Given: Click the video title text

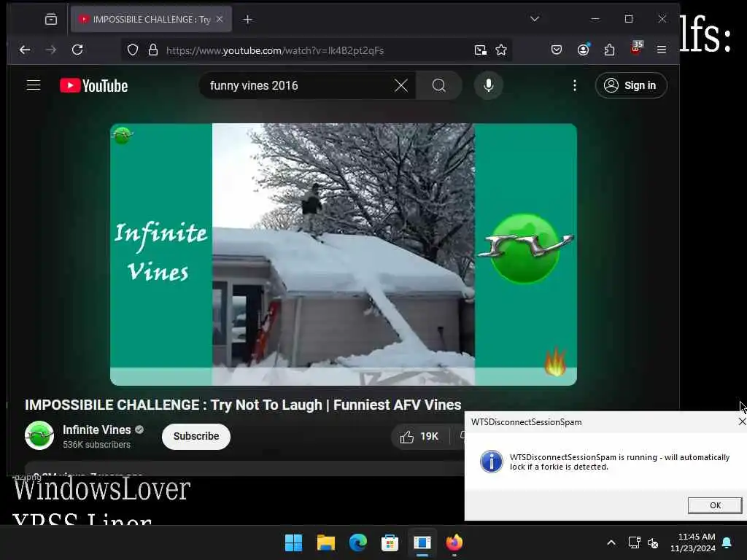Looking at the screenshot, I should pyautogui.click(x=243, y=405).
